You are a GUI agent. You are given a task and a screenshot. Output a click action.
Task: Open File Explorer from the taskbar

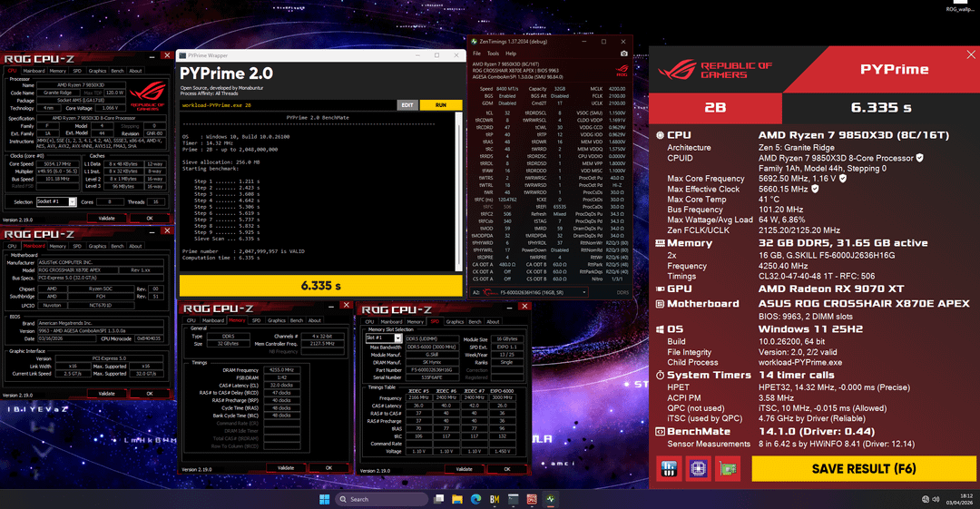point(459,499)
